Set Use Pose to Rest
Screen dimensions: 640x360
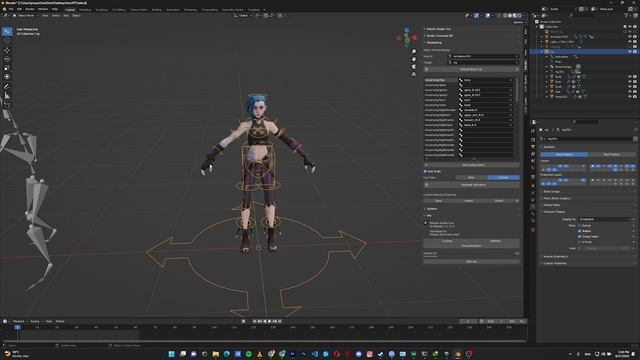click(x=471, y=178)
